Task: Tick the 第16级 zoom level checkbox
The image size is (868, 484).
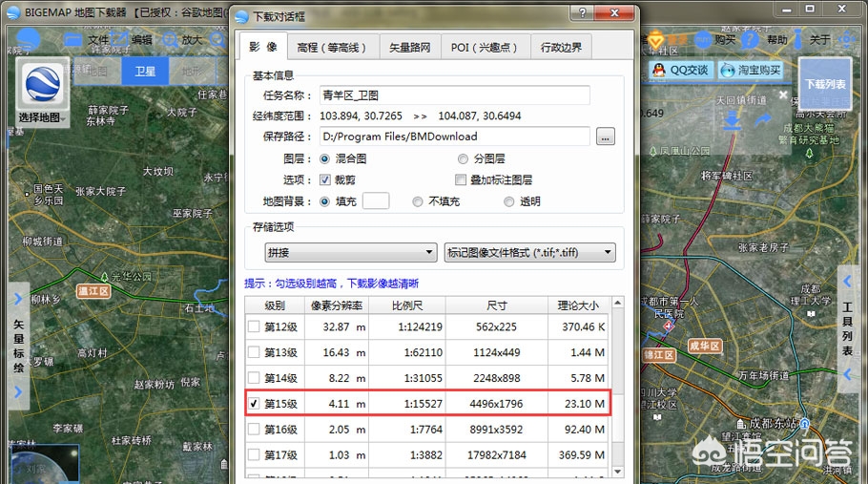Action: point(254,431)
